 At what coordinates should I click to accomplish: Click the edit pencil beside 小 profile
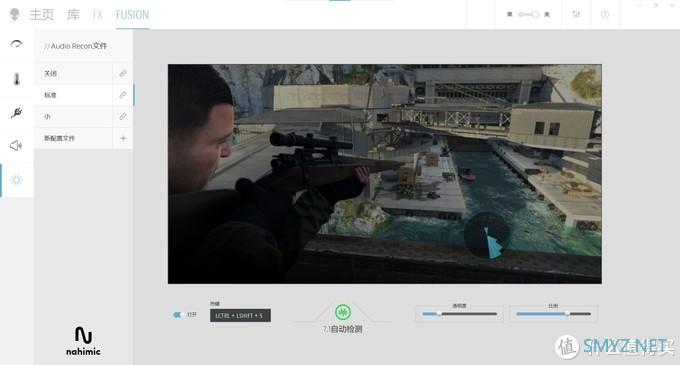click(123, 117)
